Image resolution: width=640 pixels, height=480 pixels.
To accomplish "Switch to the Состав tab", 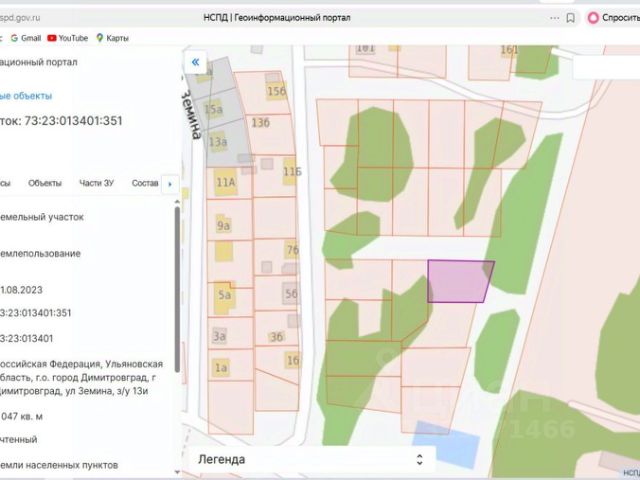I will point(145,183).
